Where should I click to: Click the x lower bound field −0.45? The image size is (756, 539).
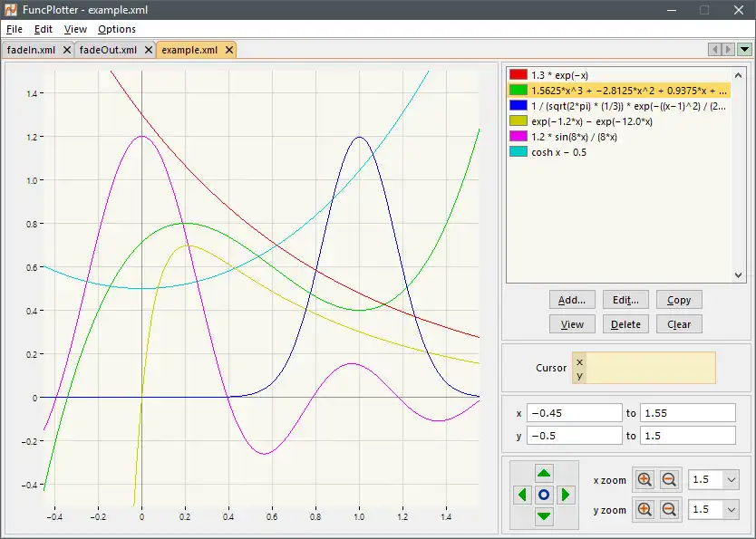(x=574, y=413)
